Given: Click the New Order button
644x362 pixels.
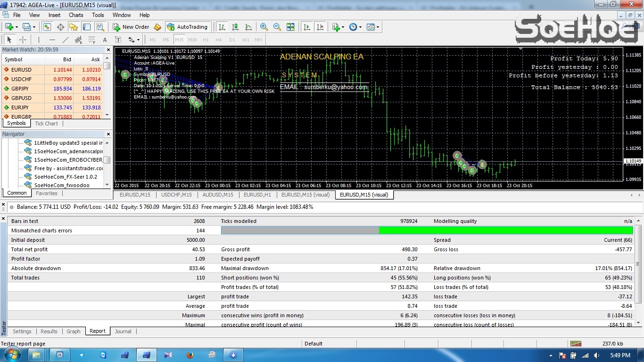Looking at the screenshot, I should pos(131,27).
